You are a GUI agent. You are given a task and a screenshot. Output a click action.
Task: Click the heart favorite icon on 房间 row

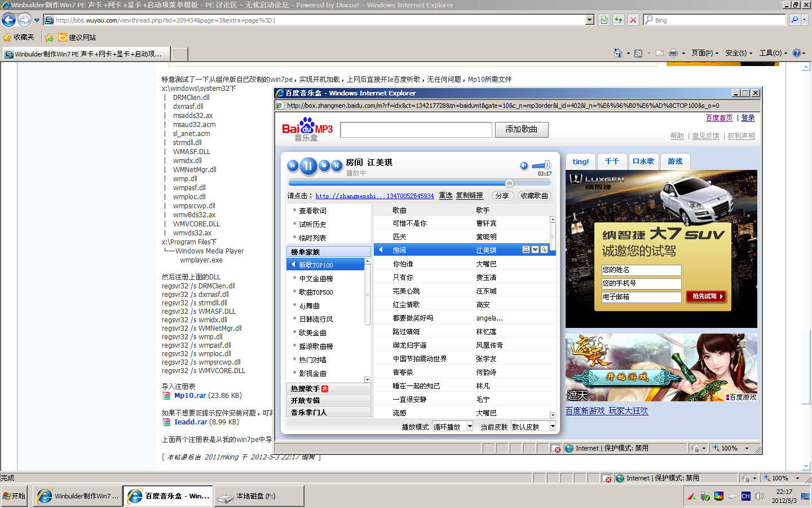pos(535,249)
